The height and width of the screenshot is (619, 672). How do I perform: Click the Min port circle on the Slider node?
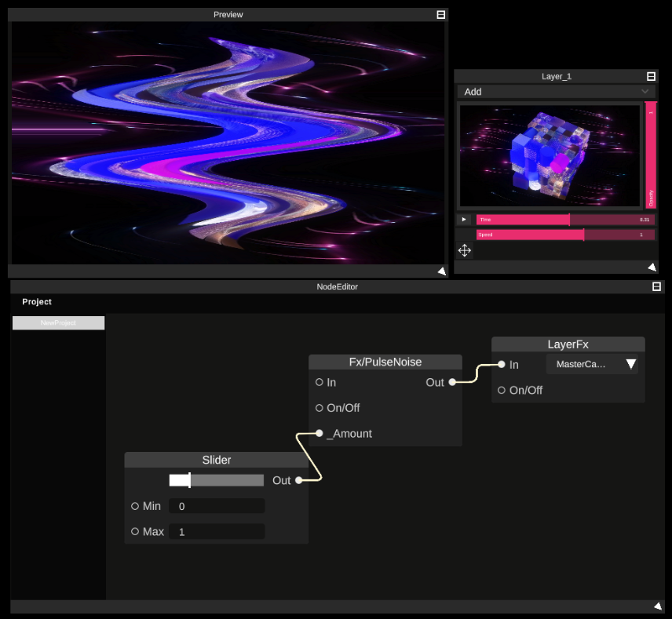[x=135, y=506]
